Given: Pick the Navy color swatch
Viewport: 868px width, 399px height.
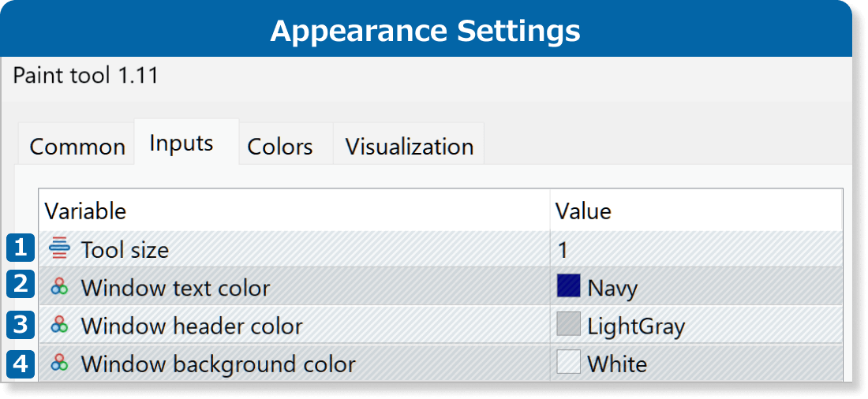Looking at the screenshot, I should [x=568, y=287].
